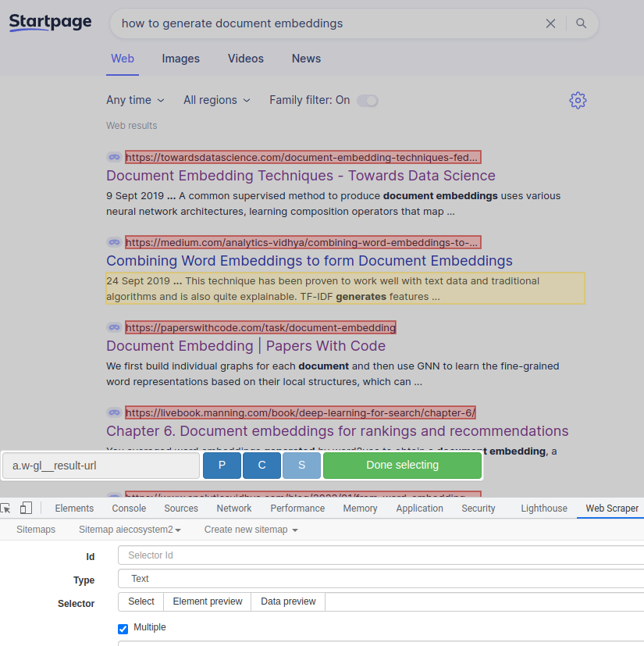The image size is (644, 646).
Task: Click anonymous view mask icon for towardsdatascience result
Action: point(114,157)
